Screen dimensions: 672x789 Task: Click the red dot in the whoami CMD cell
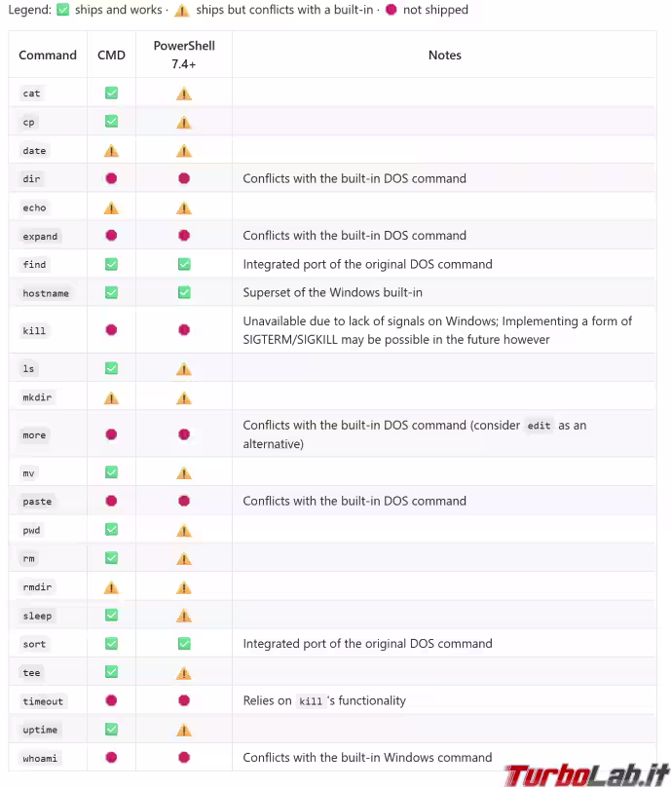point(111,757)
